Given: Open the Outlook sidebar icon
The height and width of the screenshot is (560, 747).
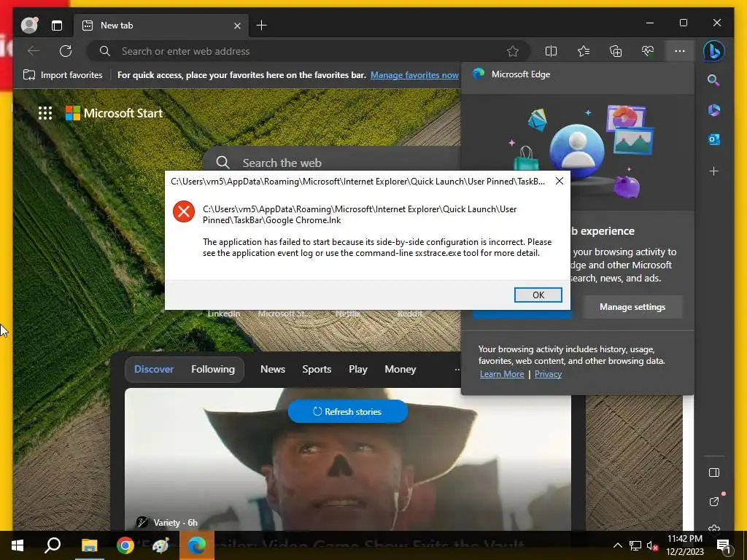Looking at the screenshot, I should [x=713, y=139].
